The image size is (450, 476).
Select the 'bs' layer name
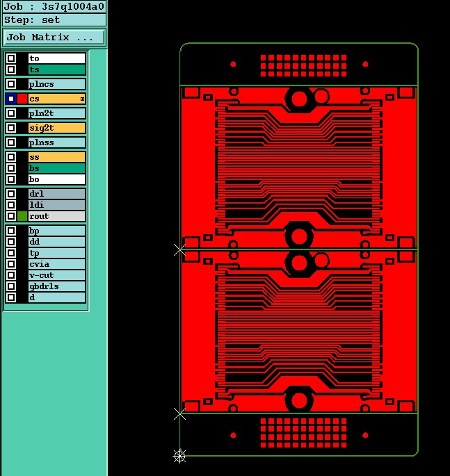pyautogui.click(x=57, y=168)
